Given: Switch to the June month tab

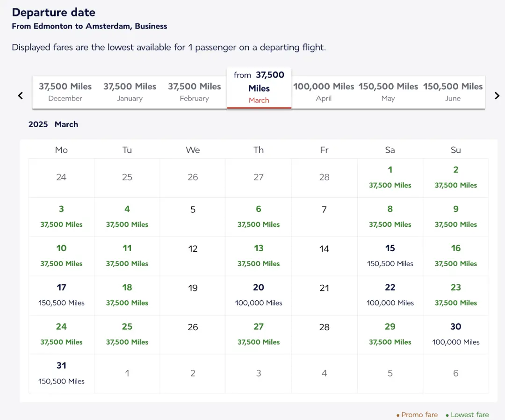Looking at the screenshot, I should tap(453, 92).
